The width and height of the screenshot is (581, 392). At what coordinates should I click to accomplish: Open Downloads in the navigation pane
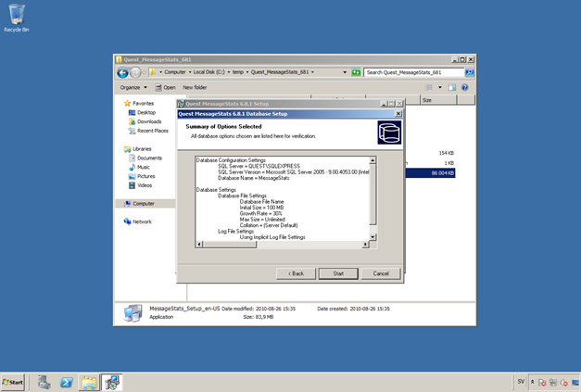pos(145,121)
